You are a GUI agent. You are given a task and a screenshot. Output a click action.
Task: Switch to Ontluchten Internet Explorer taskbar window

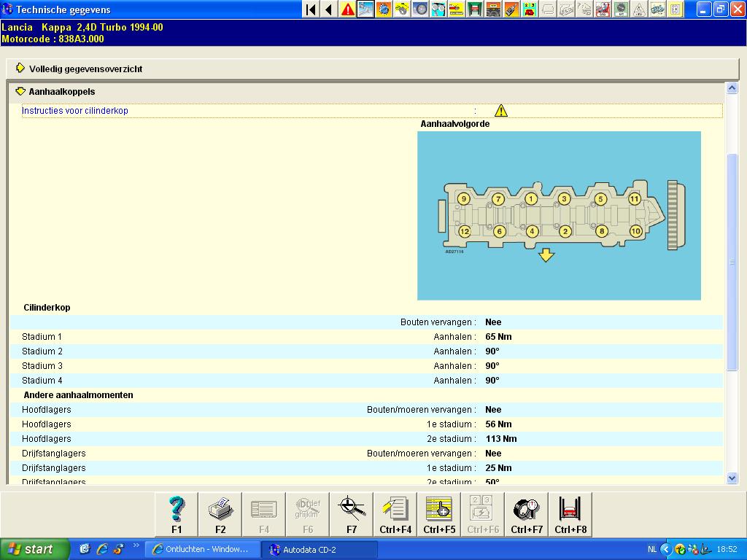(x=202, y=550)
